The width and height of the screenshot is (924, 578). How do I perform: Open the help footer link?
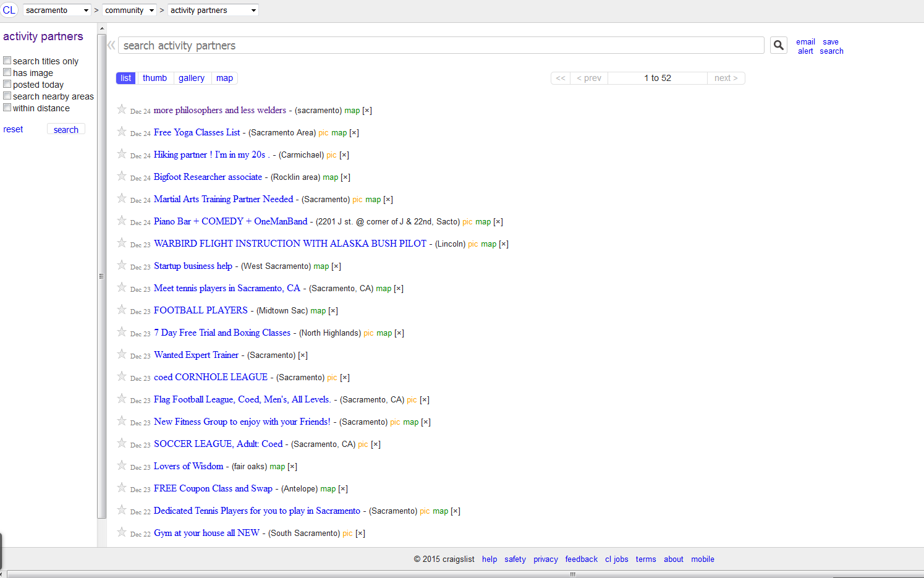490,559
